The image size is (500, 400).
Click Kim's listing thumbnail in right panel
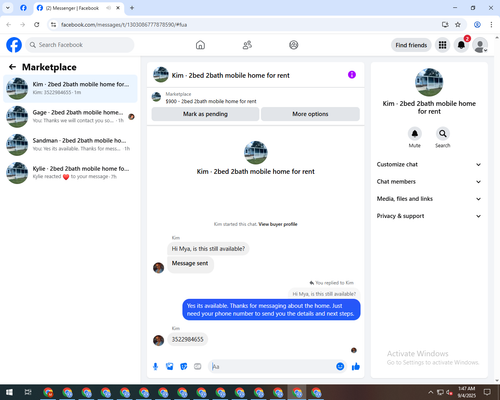click(x=429, y=82)
